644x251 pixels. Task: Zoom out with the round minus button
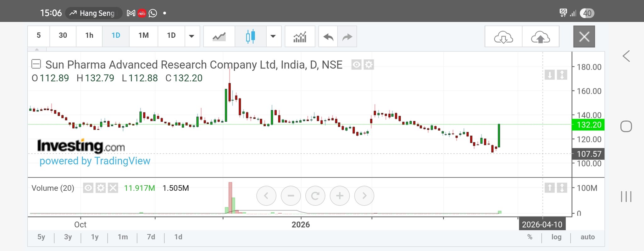click(291, 196)
